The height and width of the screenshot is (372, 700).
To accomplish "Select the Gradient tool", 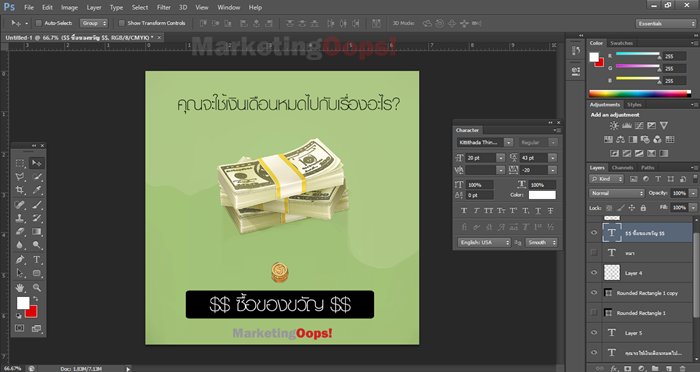I will pos(37,231).
